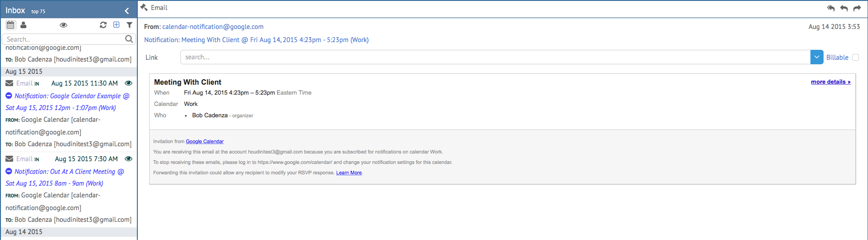Image resolution: width=868 pixels, height=240 pixels.
Task: Click into the Link search field
Action: [x=495, y=57]
